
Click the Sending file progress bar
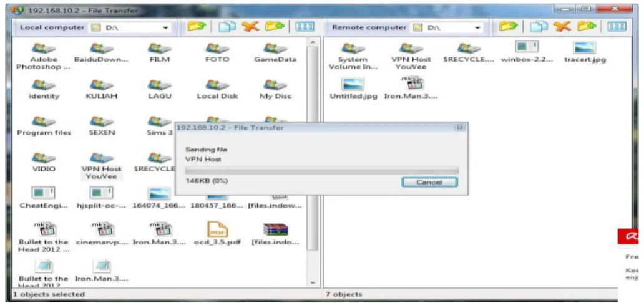click(x=322, y=170)
